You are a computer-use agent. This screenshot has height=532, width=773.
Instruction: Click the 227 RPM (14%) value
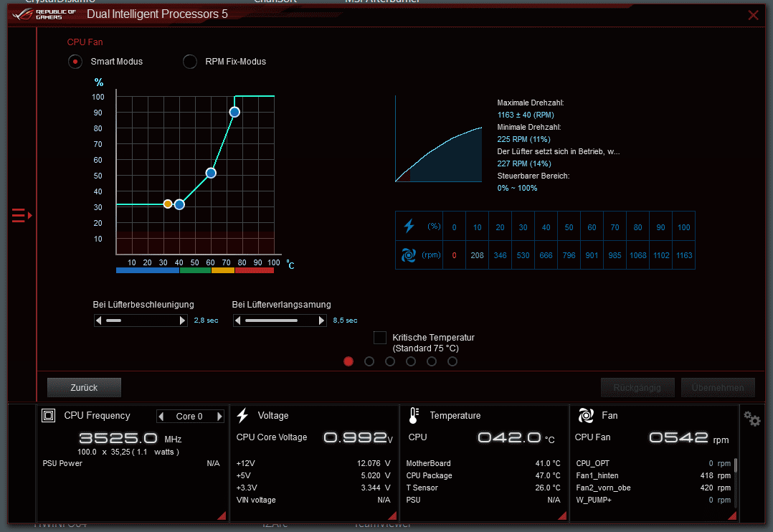point(524,163)
